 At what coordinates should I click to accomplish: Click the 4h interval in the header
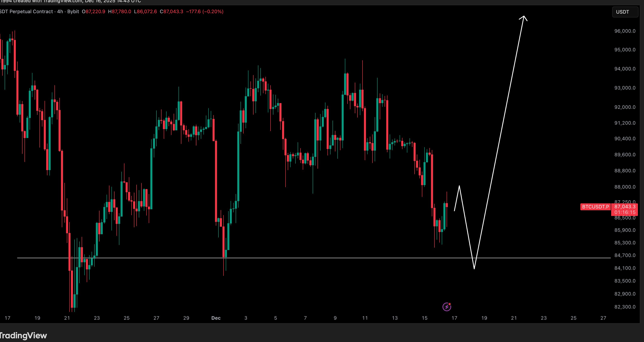click(x=60, y=12)
